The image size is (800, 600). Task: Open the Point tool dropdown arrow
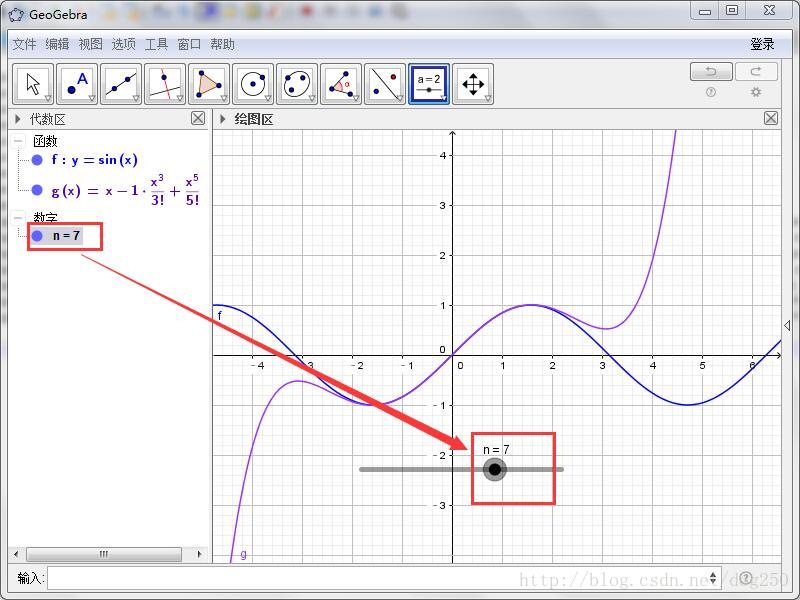click(x=92, y=98)
